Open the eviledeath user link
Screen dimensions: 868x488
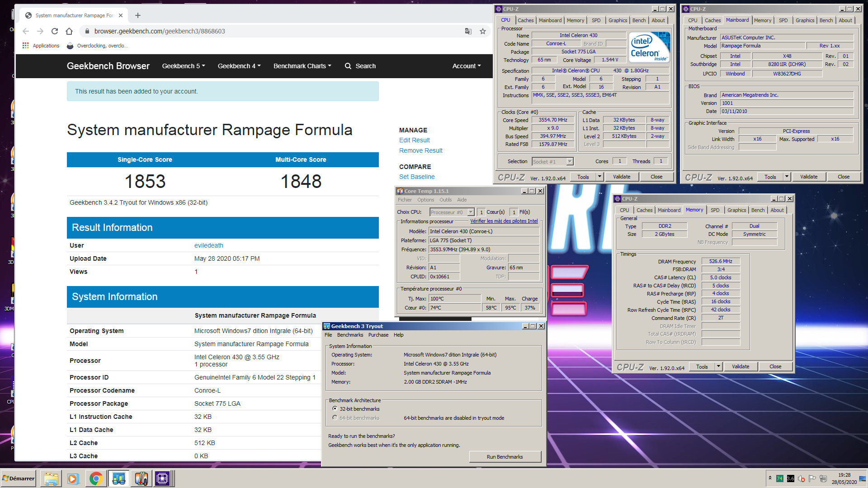(208, 245)
